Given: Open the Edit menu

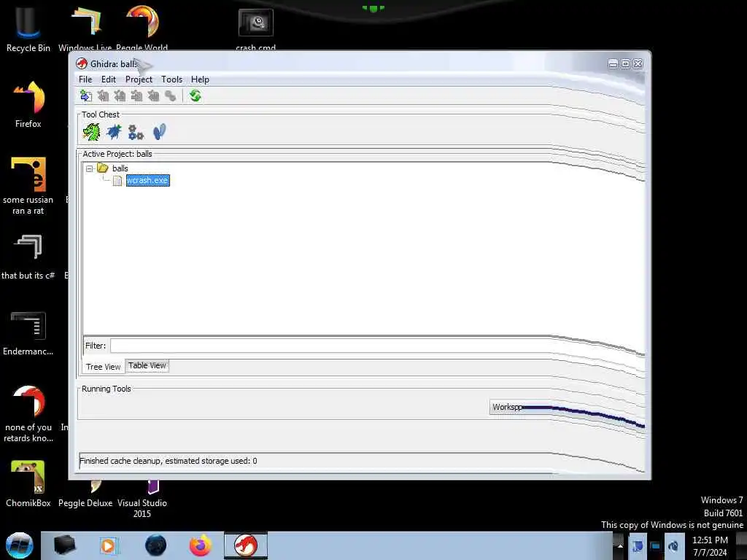Looking at the screenshot, I should pos(109,79).
